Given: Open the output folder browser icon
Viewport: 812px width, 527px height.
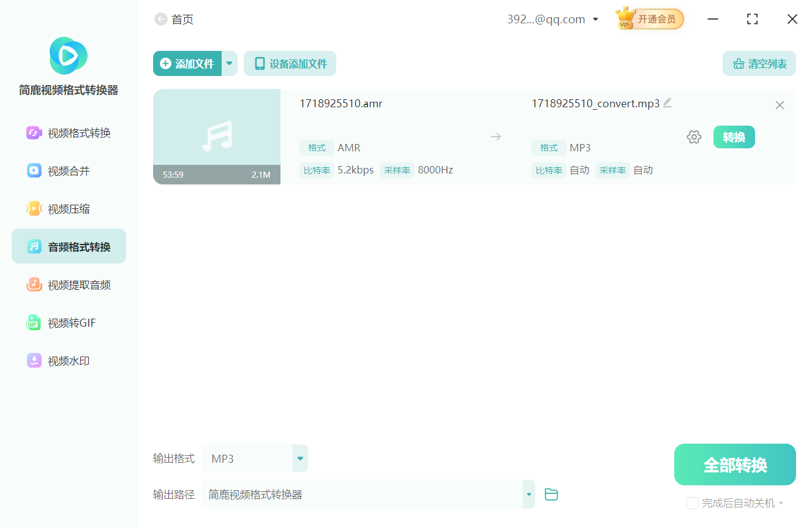Looking at the screenshot, I should coord(551,494).
